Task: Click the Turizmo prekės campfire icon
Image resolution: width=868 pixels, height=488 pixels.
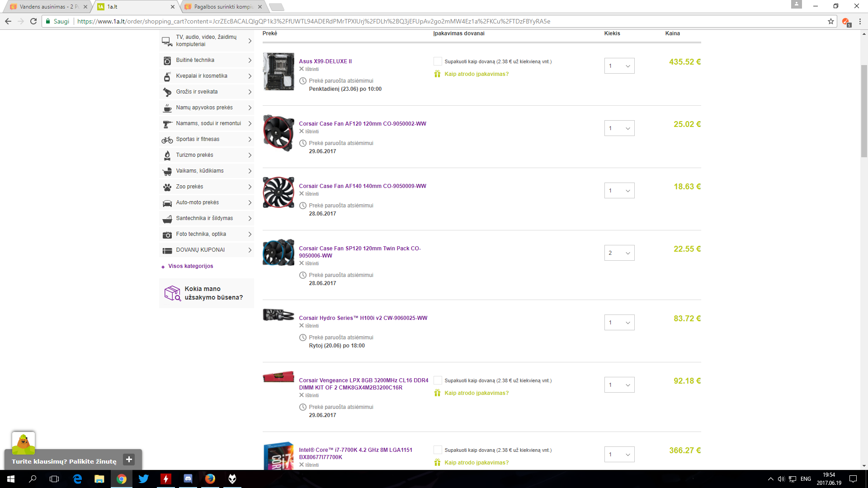Action: pos(167,155)
